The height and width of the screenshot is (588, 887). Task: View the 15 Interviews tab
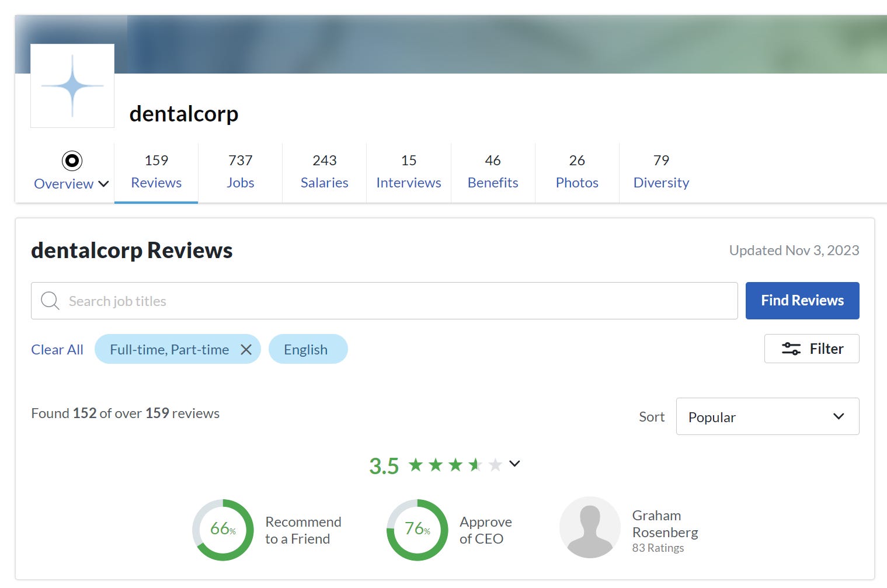point(409,172)
